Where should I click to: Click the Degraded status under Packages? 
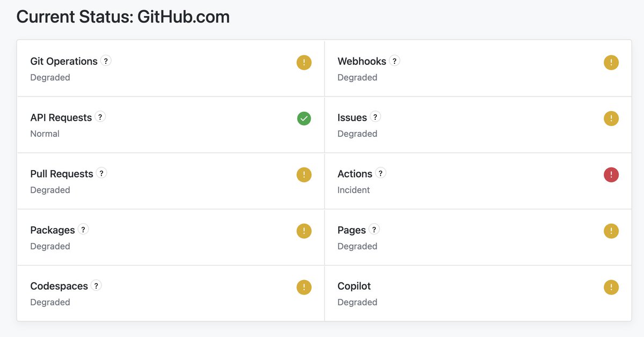click(50, 246)
